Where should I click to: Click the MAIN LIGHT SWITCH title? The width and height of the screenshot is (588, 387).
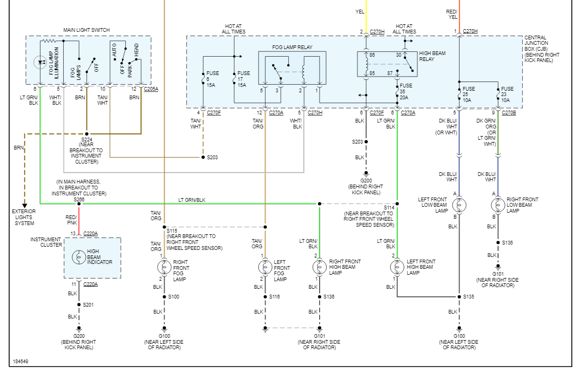[x=86, y=30]
